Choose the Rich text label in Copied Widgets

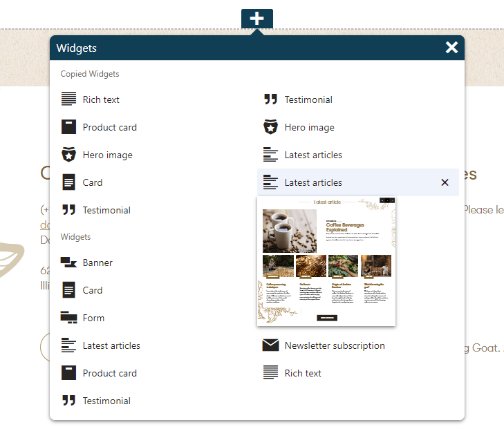coord(101,99)
